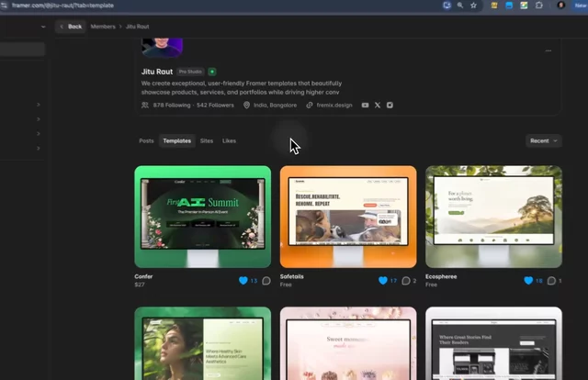Viewport: 588px width, 380px height.
Task: Click the yellow extension icon in toolbar
Action: (494, 6)
